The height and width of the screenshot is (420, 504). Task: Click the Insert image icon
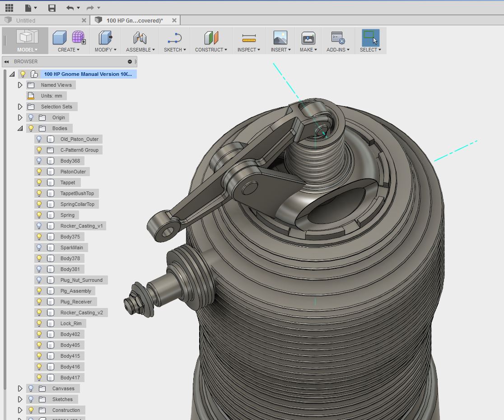[x=280, y=38]
